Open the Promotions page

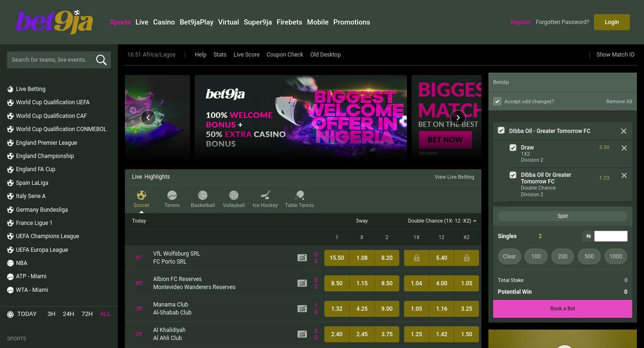pyautogui.click(x=352, y=22)
